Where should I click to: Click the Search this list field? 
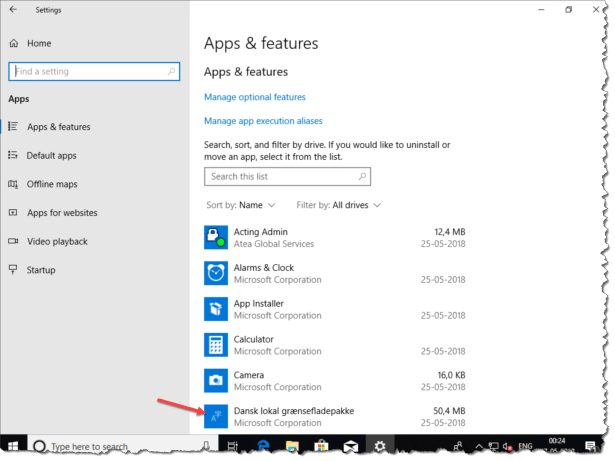287,177
